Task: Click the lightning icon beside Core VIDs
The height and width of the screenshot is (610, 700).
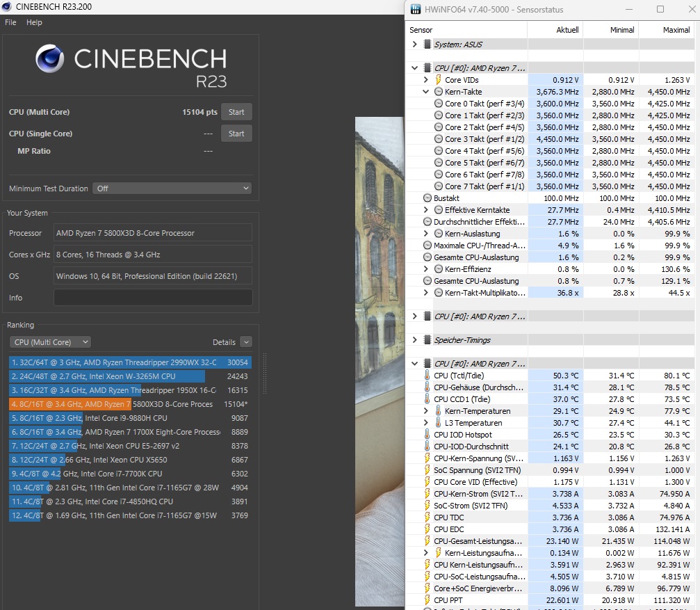Action: (x=439, y=79)
